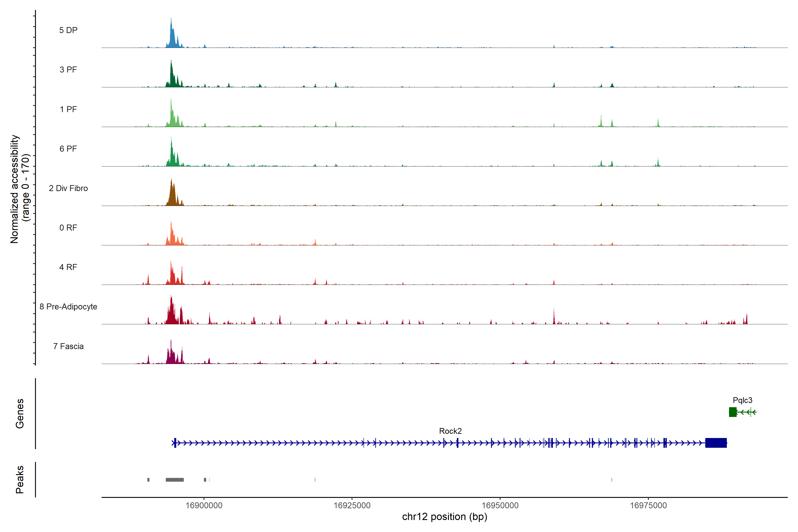Click the Pqlc3 gene name

pyautogui.click(x=742, y=400)
